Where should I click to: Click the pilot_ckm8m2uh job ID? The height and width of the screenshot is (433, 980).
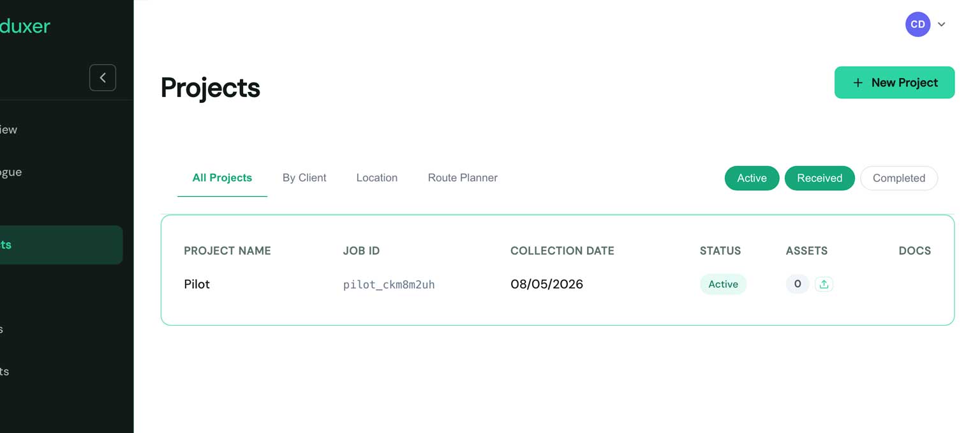click(x=389, y=285)
